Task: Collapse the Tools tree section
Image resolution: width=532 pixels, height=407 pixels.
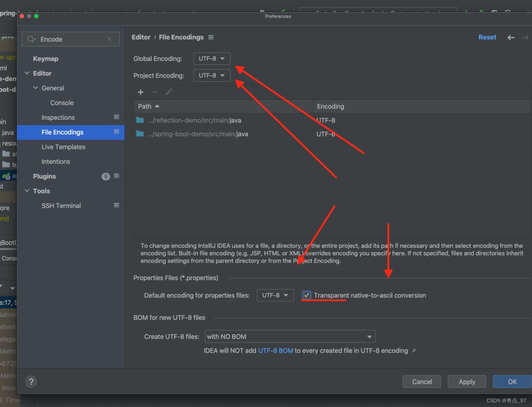Action: coord(27,191)
